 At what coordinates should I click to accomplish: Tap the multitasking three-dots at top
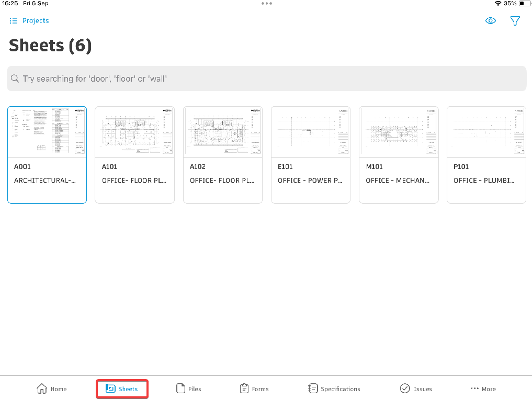[x=267, y=3]
